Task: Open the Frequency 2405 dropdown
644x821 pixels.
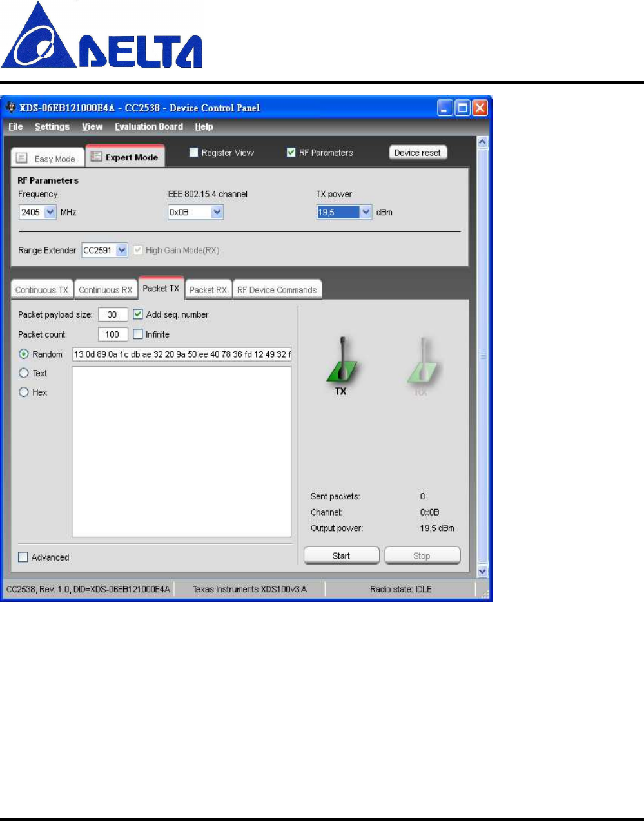Action: (50, 212)
